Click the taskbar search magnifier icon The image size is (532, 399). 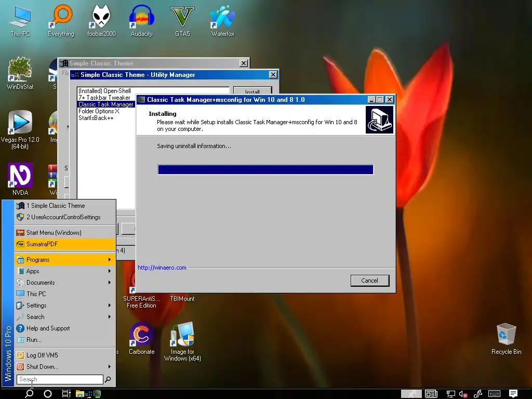tap(29, 394)
